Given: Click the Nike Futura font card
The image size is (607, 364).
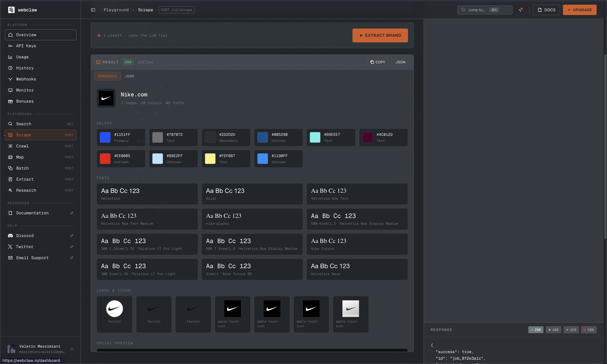Looking at the screenshot, I should click(357, 244).
